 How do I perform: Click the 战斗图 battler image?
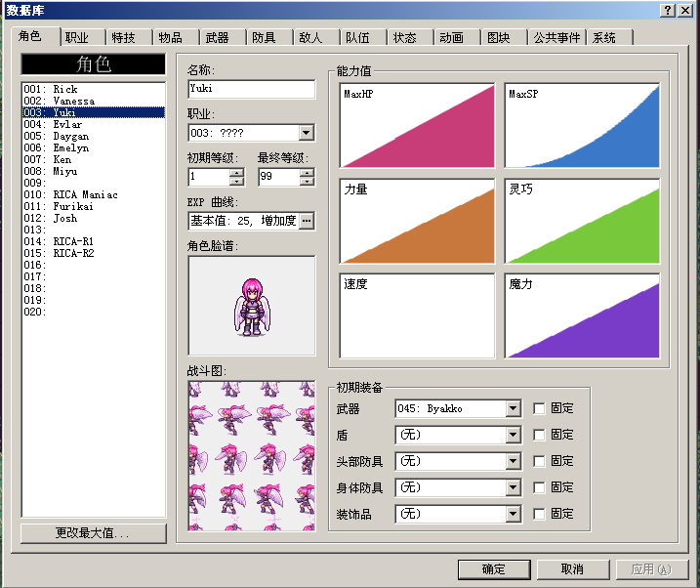pyautogui.click(x=252, y=456)
